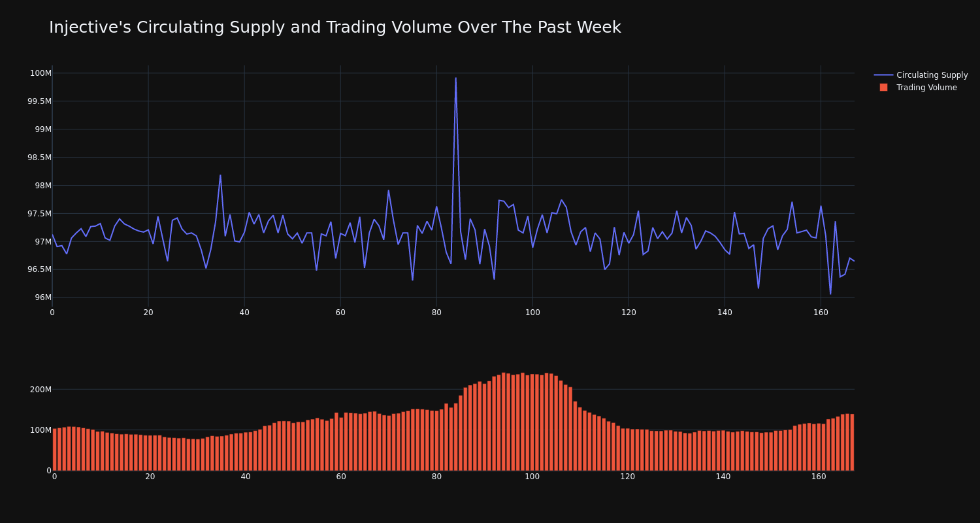Click the chart title about Injective's supply
This screenshot has width=980, height=523.
[335, 27]
